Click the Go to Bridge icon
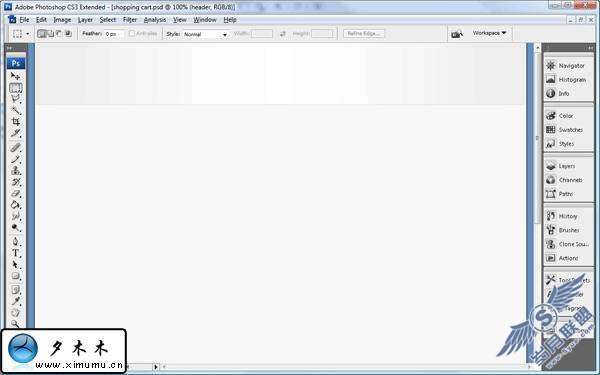600x375 pixels. [457, 34]
